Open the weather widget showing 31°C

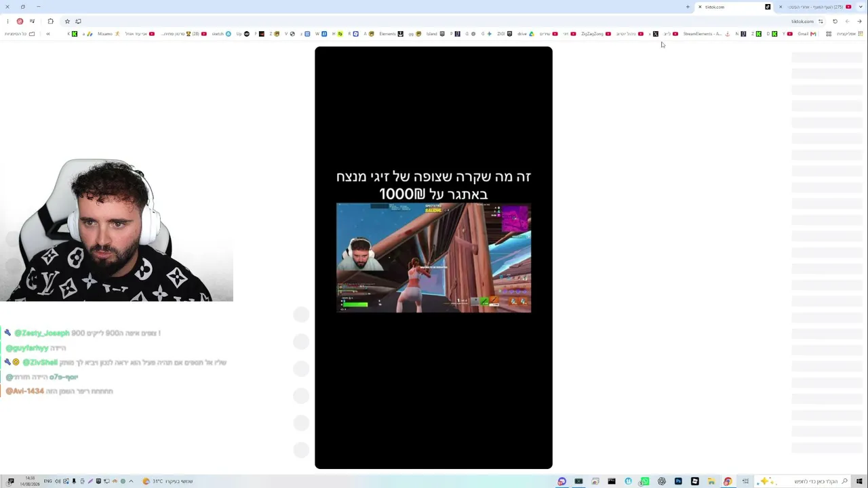tap(167, 481)
